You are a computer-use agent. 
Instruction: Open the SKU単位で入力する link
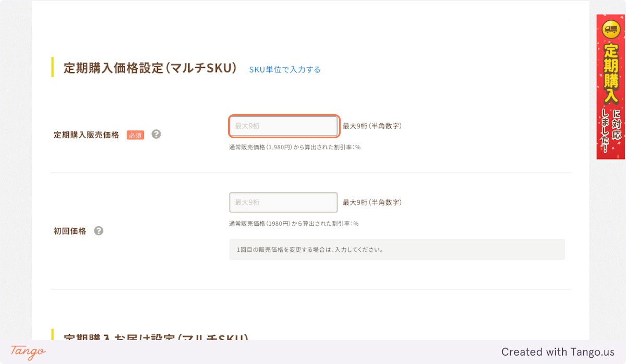click(x=285, y=69)
